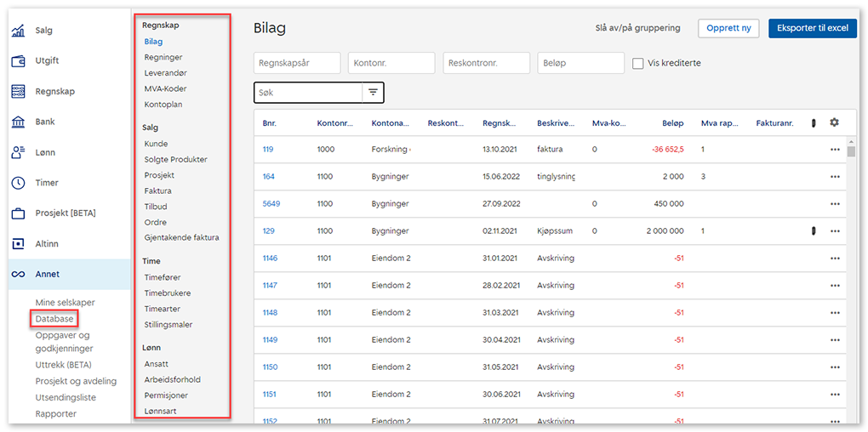Click the Regnskapsår filter input field
This screenshot has width=868, height=432.
pyautogui.click(x=297, y=63)
